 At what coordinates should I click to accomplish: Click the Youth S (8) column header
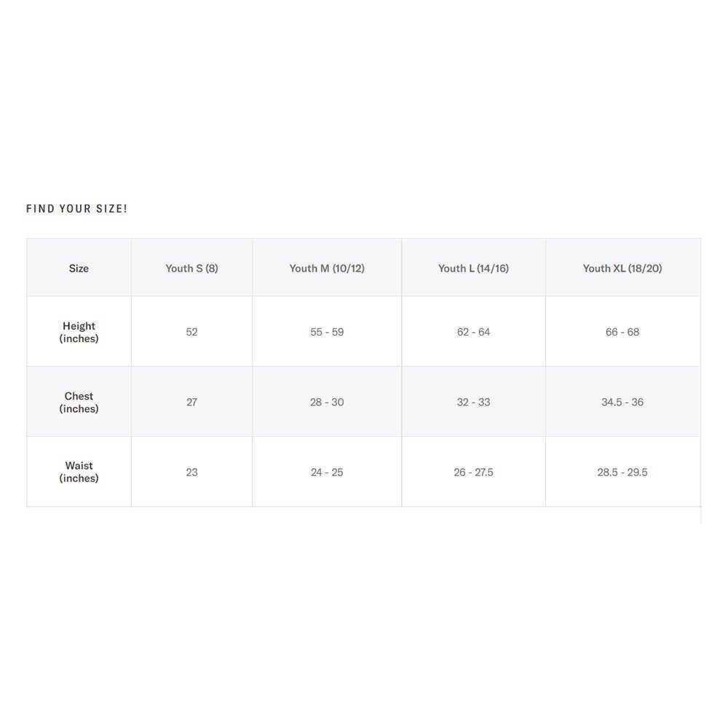coord(191,268)
